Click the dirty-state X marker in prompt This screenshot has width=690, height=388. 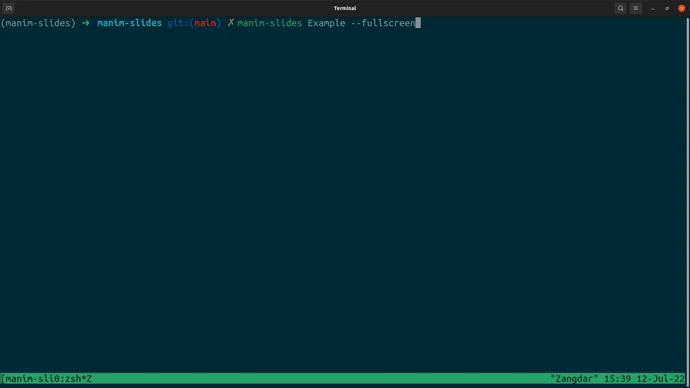[x=231, y=23]
